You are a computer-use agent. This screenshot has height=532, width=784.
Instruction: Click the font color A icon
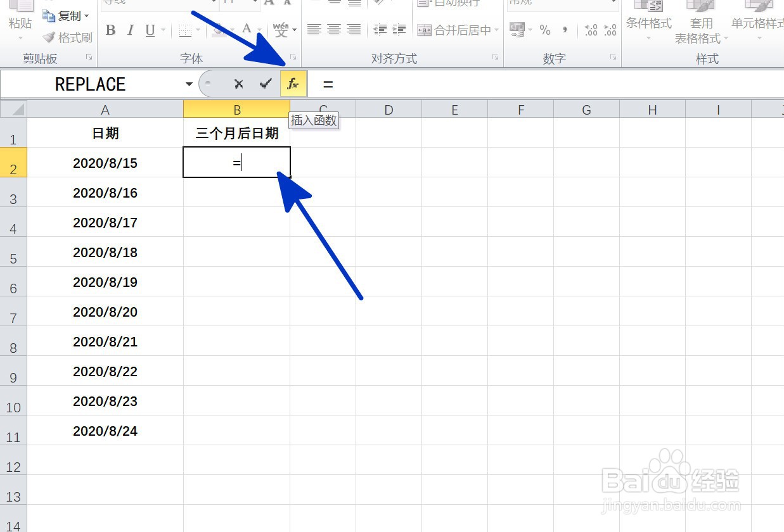point(246,29)
